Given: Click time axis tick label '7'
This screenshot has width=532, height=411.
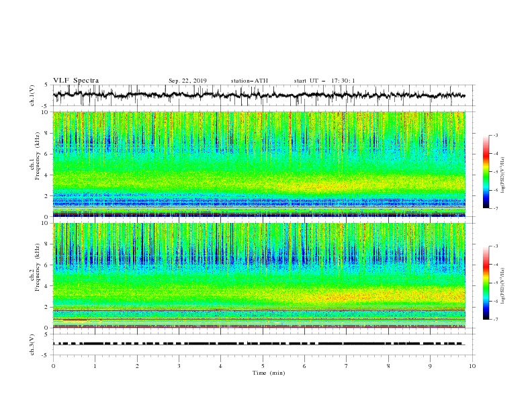Looking at the screenshot, I should coord(347,366).
